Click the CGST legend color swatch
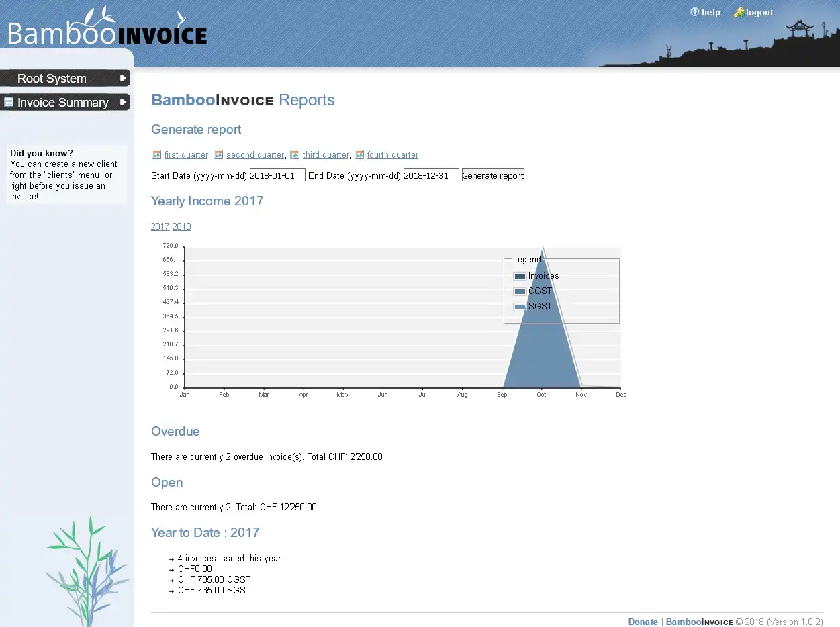This screenshot has height=627, width=840. point(520,291)
